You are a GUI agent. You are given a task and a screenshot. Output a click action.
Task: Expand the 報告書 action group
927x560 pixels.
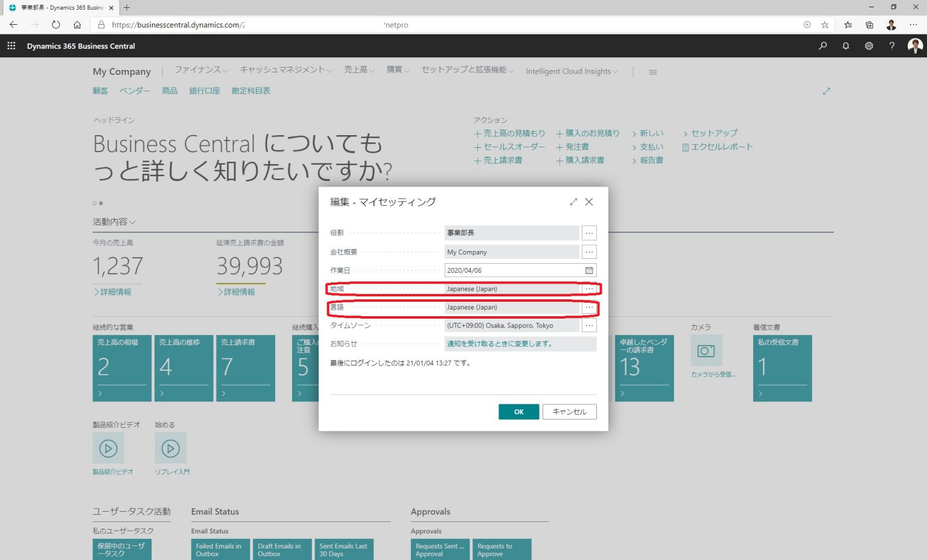pyautogui.click(x=648, y=161)
